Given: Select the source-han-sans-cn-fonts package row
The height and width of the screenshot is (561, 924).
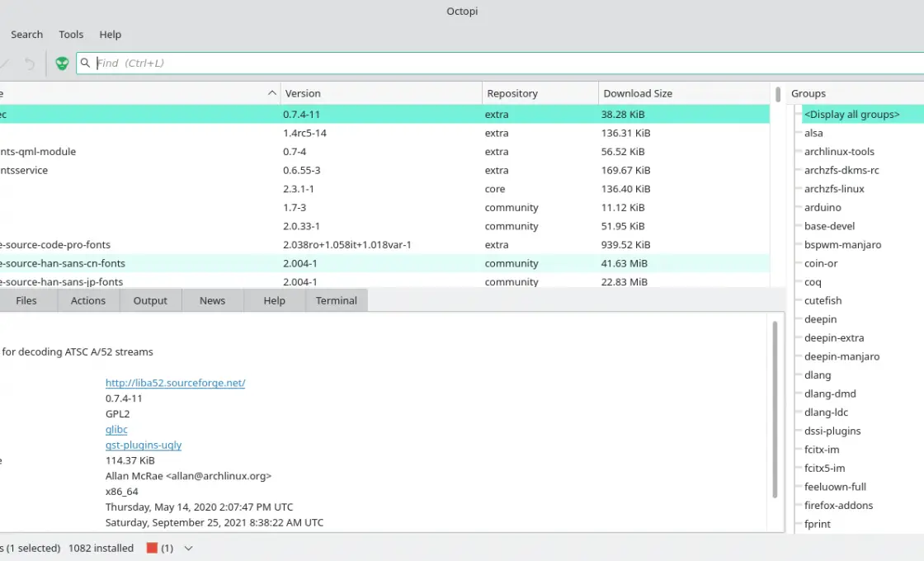Looking at the screenshot, I should (384, 263).
